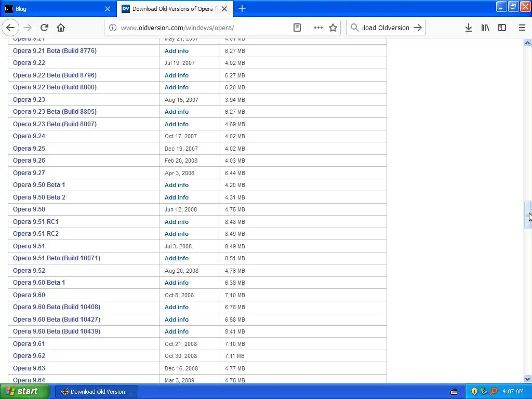Image resolution: width=532 pixels, height=399 pixels.
Task: Toggle reader view icon
Action: tap(297, 28)
